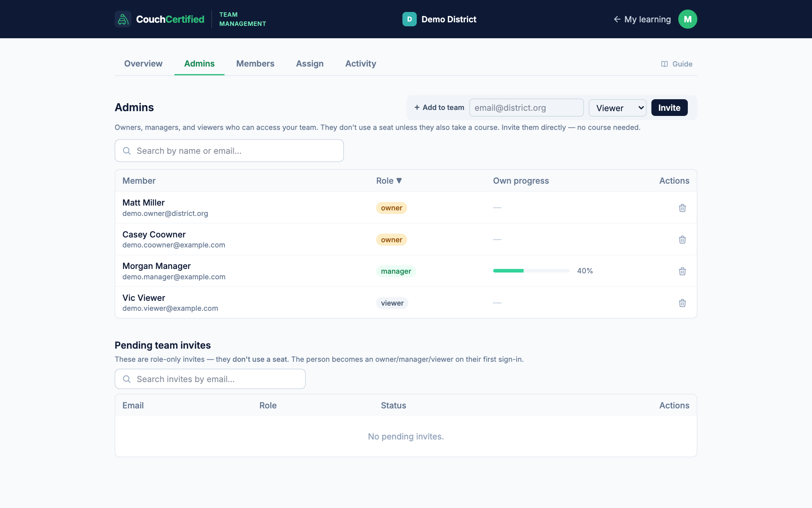This screenshot has height=508, width=812.
Task: Click the magnifier icon in the invites search
Action: (x=127, y=379)
